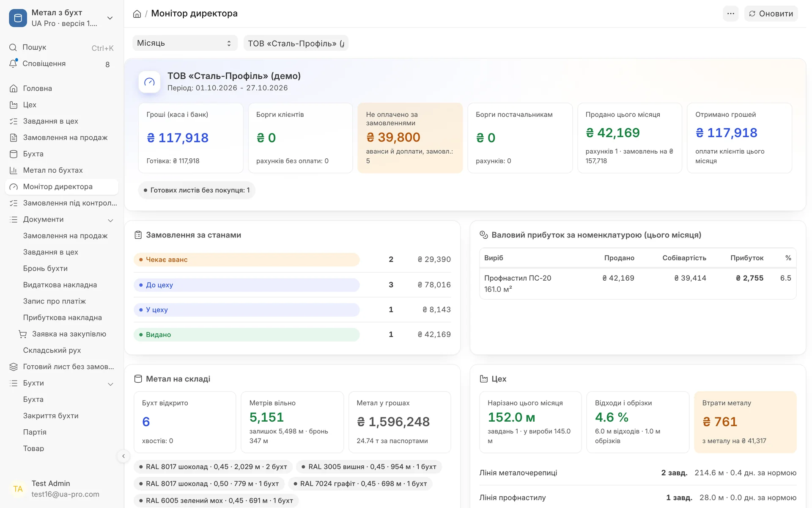Click the До цеху status row
The height and width of the screenshot is (508, 812).
pyautogui.click(x=292, y=285)
